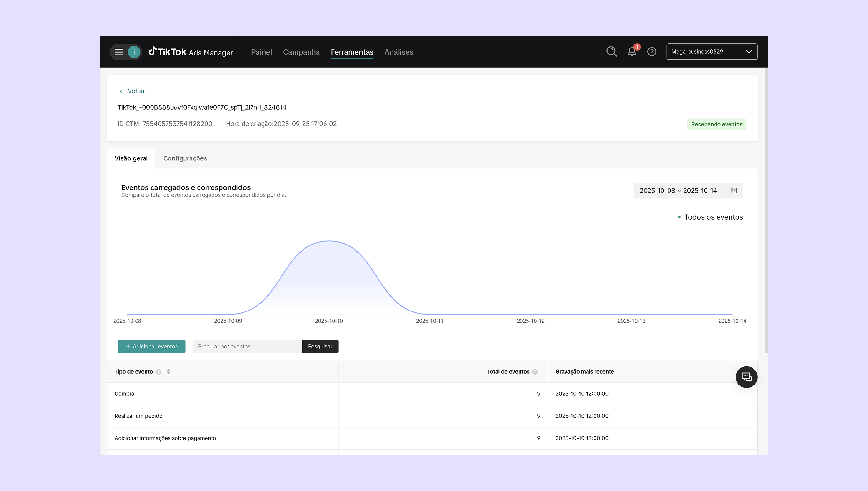The width and height of the screenshot is (868, 491).
Task: Click info icon beside Total de eventos
Action: pos(535,372)
